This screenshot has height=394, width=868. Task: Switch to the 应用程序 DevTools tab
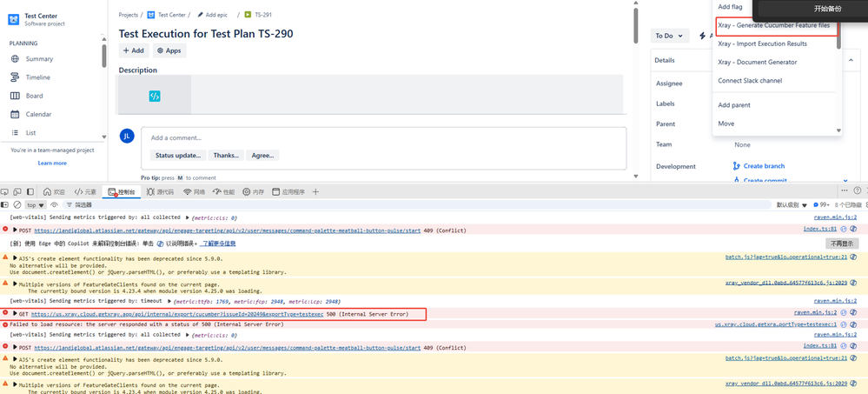pyautogui.click(x=288, y=191)
